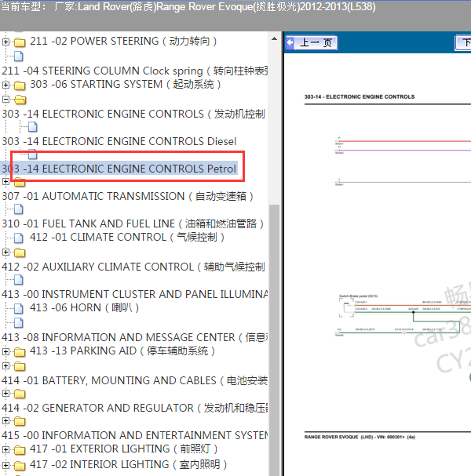The width and height of the screenshot is (471, 476).
Task: Select '415 -00 INFORMATION AND ENTERTAINMENT' label
Action: coord(134,435)
